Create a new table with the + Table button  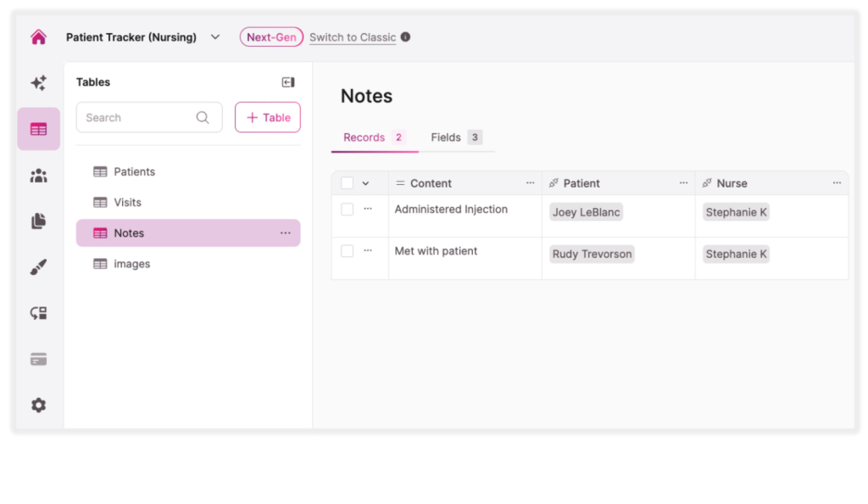(x=267, y=117)
